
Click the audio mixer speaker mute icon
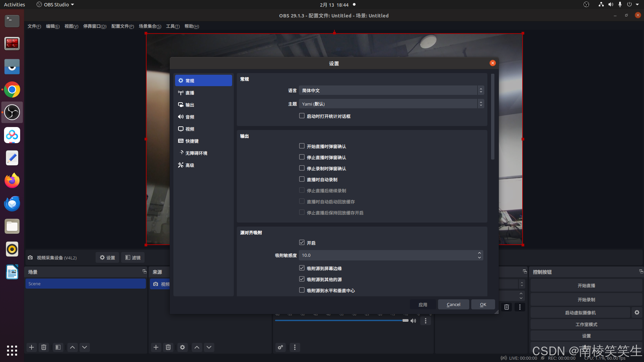coord(413,321)
